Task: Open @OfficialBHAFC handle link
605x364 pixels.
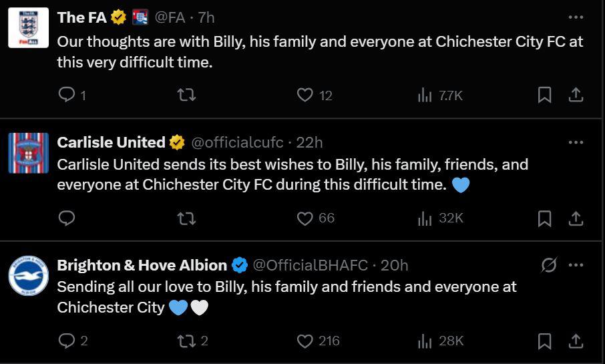Action: click(x=311, y=265)
